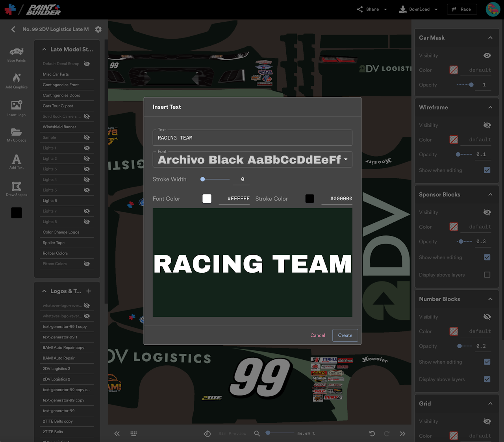Collapse the Grid section

(490, 403)
